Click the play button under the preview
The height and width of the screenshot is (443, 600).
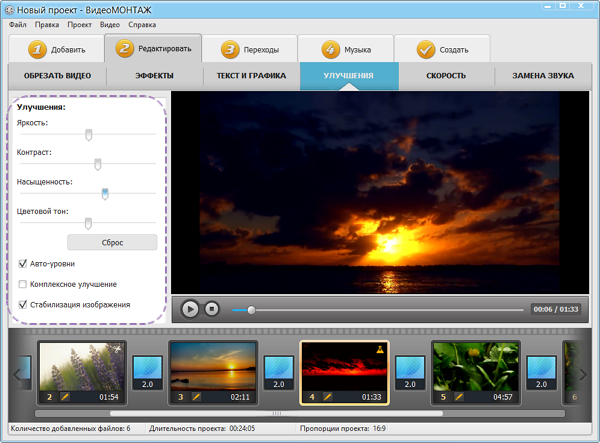[190, 309]
